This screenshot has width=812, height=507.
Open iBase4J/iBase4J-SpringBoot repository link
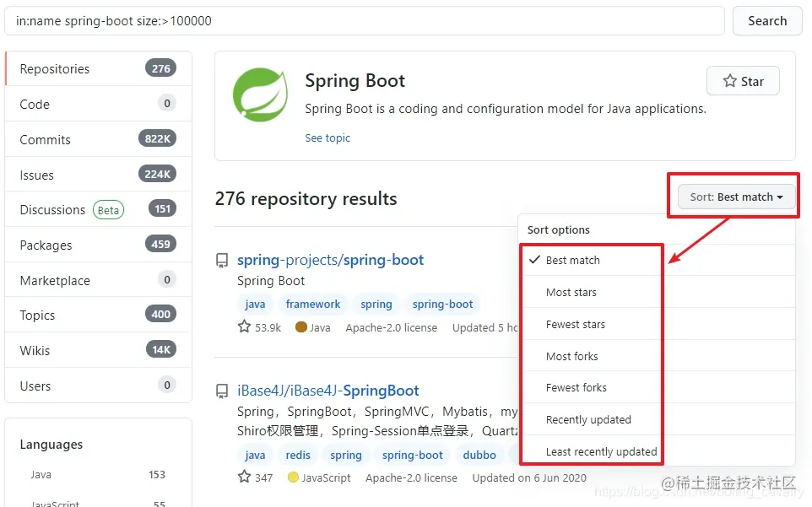328,391
